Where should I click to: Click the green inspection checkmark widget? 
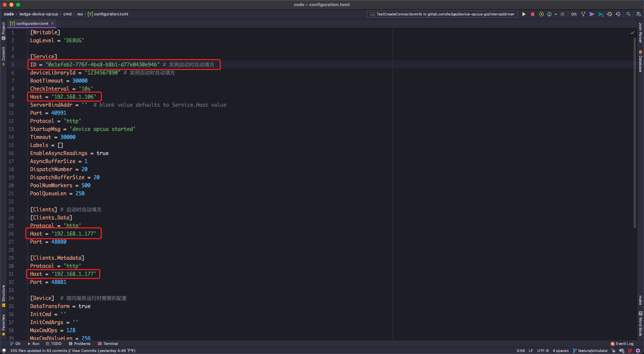(x=632, y=33)
